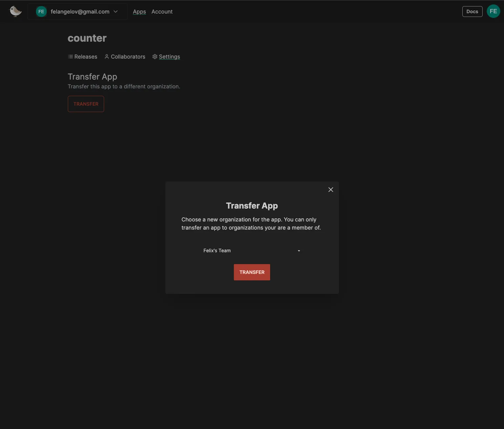Click the red TRANSFER button in the dialog
Image resolution: width=504 pixels, height=429 pixels.
[x=252, y=272]
